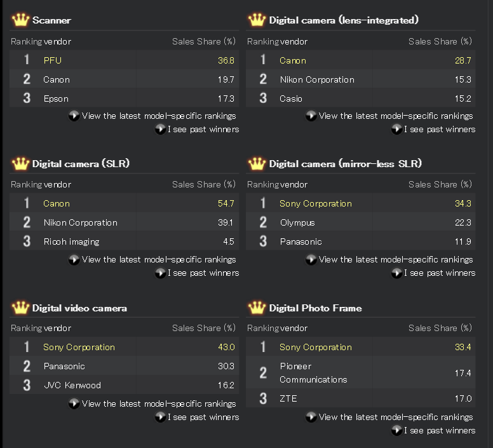
Task: Click the crown icon beside Digital camera (lens-integrated)
Action: coord(257,20)
